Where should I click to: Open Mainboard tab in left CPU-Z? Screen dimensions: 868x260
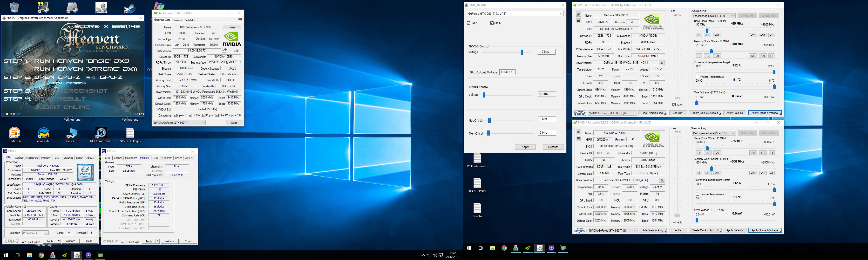[32, 157]
